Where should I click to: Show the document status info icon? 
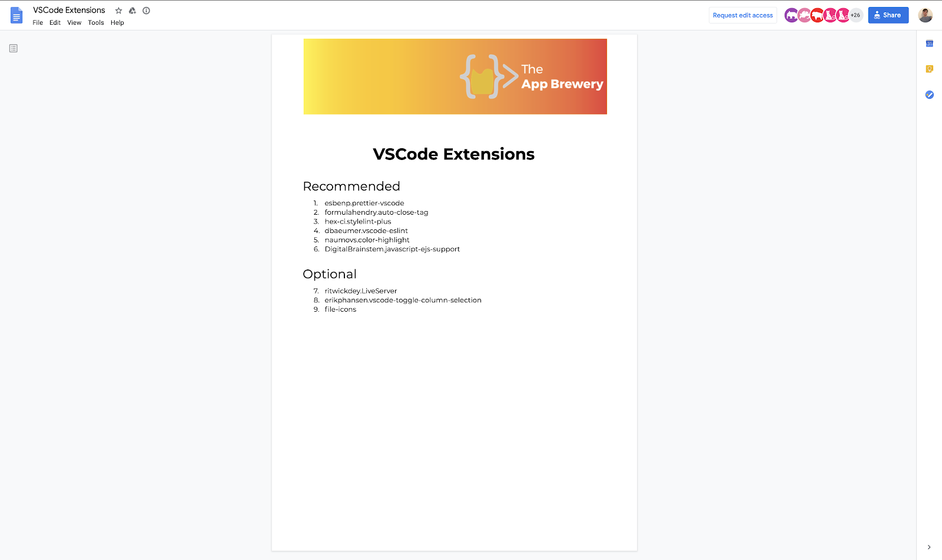click(x=146, y=11)
